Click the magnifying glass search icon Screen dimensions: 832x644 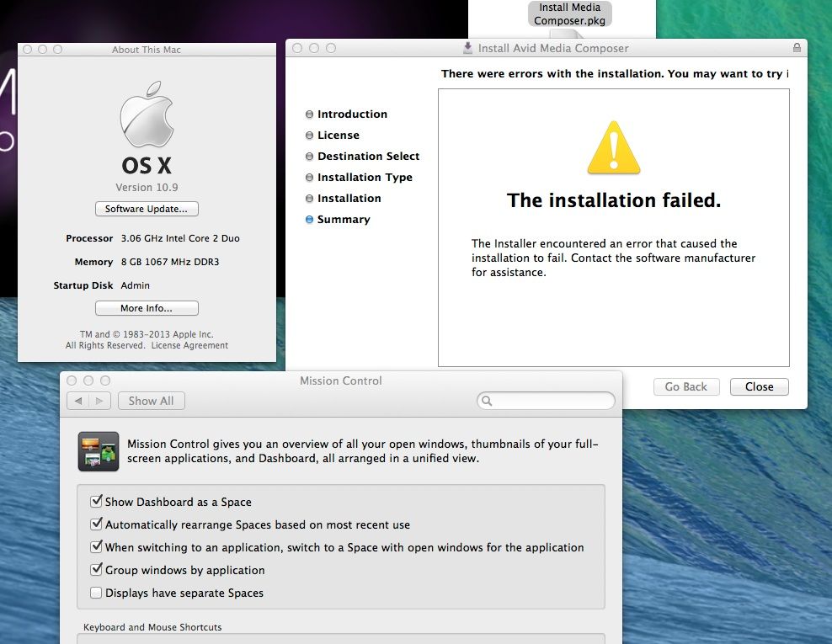(x=487, y=401)
